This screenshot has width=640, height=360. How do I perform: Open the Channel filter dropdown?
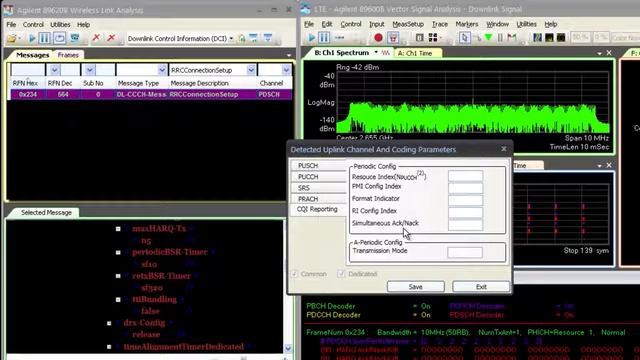(x=286, y=70)
